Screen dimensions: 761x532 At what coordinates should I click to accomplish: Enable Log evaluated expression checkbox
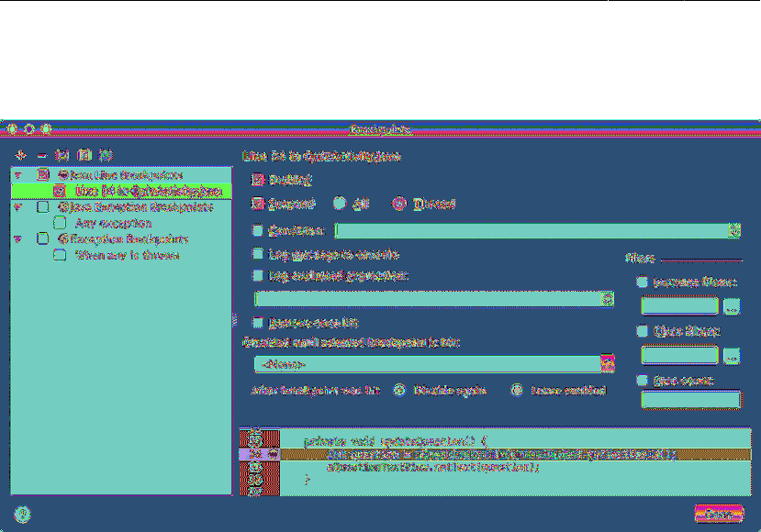coord(258,275)
